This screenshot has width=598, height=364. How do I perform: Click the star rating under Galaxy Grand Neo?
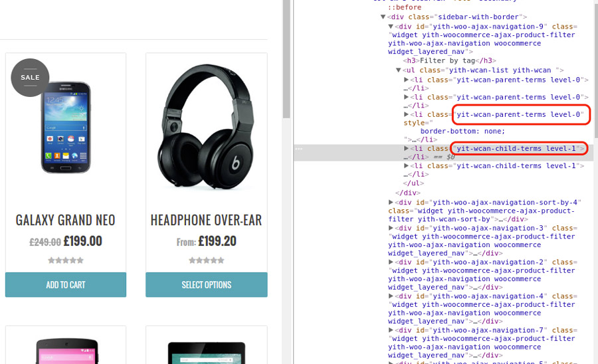pyautogui.click(x=66, y=260)
